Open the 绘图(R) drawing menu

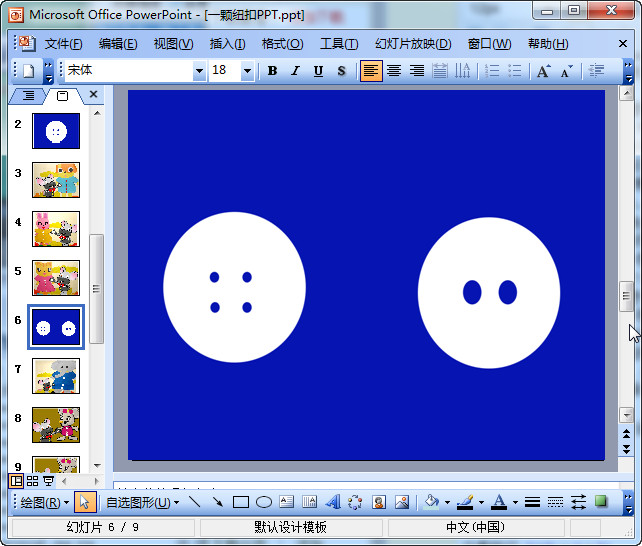coord(44,502)
